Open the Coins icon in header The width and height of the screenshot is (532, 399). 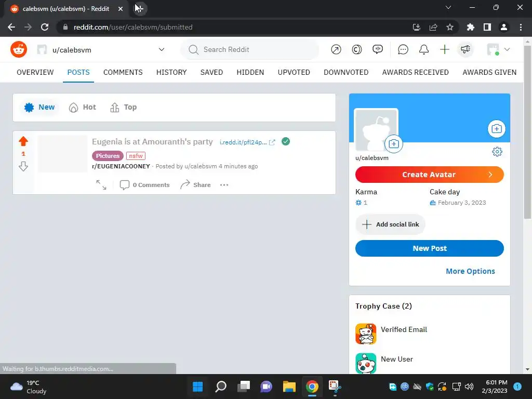(356, 49)
